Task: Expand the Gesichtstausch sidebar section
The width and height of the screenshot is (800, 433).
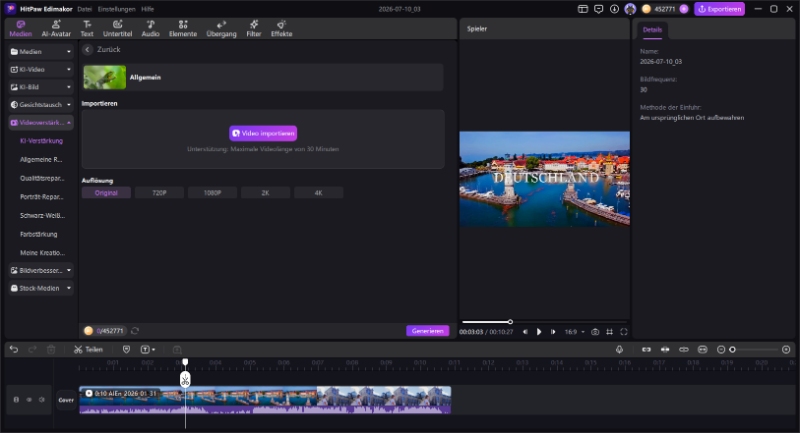Action: point(41,105)
